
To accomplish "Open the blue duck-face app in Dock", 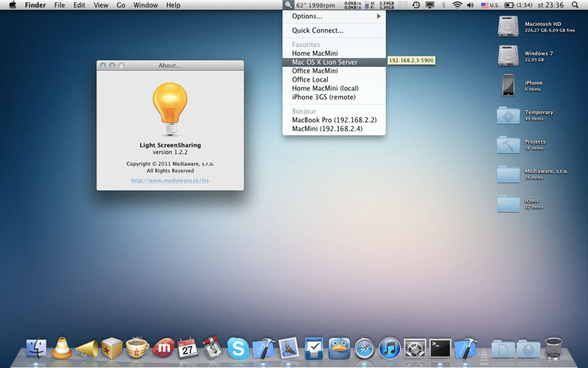I will pos(339,348).
